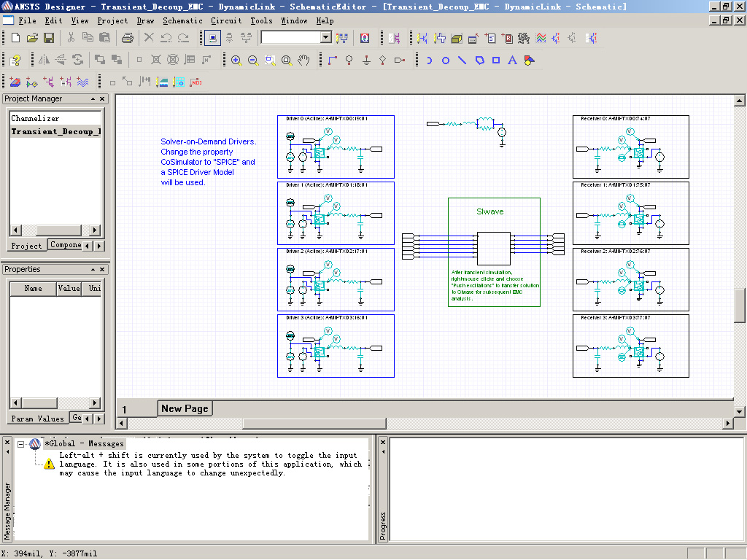The height and width of the screenshot is (560, 747).
Task: Open the Window menu
Action: (294, 20)
